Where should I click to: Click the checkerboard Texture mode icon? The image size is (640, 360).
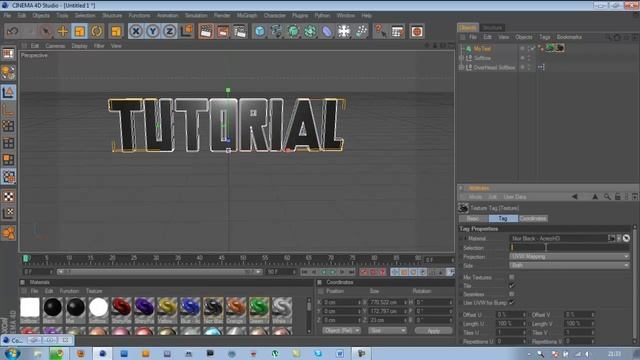[8, 196]
